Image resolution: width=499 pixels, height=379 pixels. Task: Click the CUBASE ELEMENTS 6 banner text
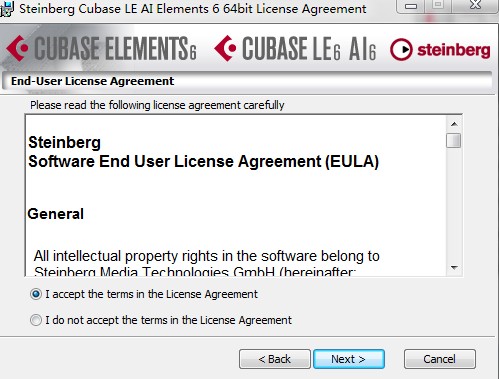click(x=115, y=49)
